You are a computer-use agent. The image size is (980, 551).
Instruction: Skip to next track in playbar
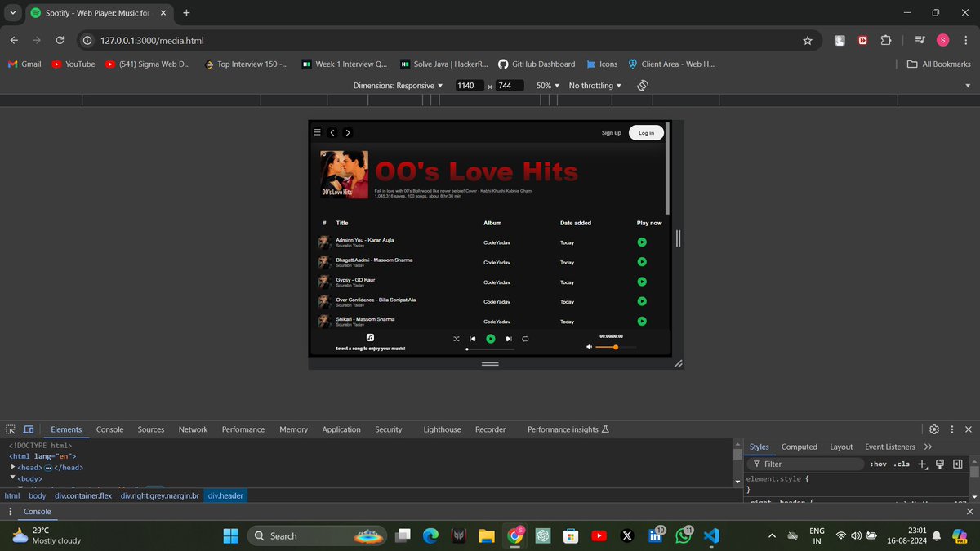(509, 339)
